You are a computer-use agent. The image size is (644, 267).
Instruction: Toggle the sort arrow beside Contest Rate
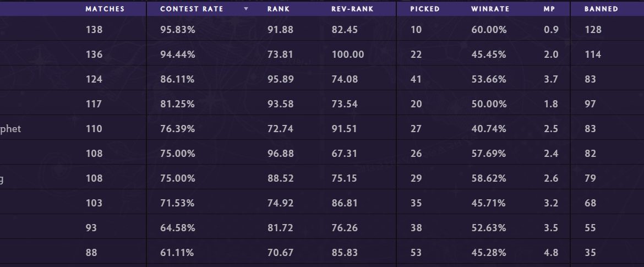point(246,9)
